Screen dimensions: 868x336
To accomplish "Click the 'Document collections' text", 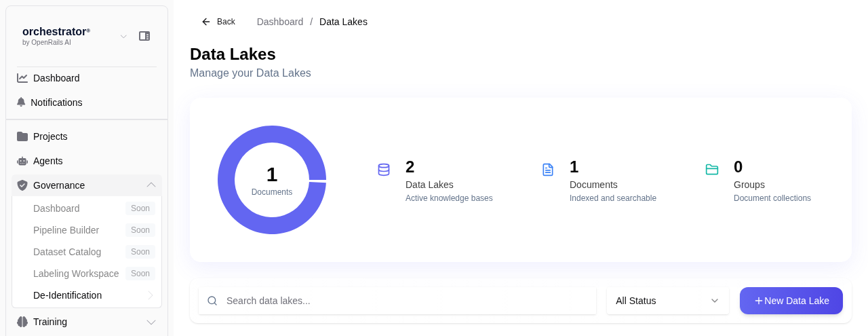I will click(x=772, y=198).
